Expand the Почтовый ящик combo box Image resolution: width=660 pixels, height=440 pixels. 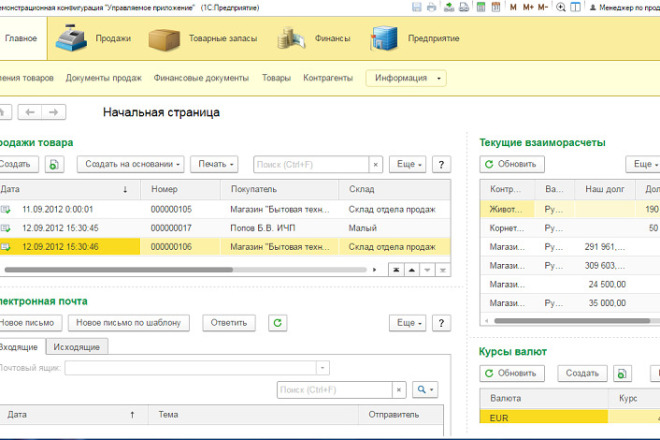coord(322,368)
